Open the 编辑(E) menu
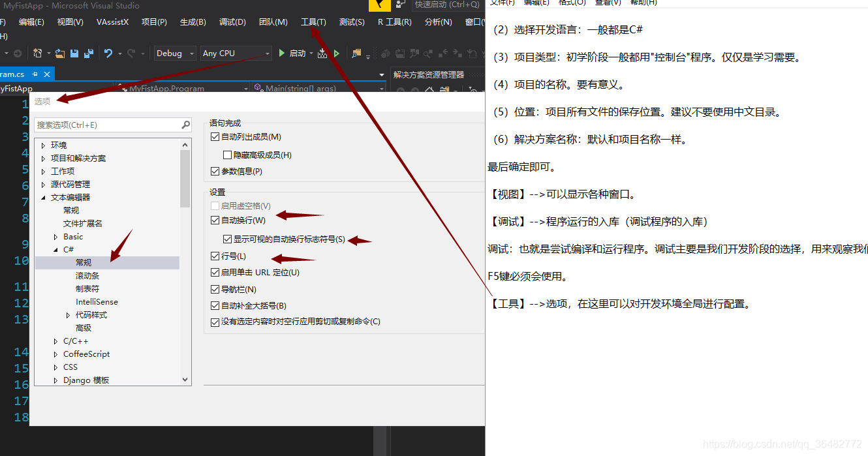 (31, 22)
